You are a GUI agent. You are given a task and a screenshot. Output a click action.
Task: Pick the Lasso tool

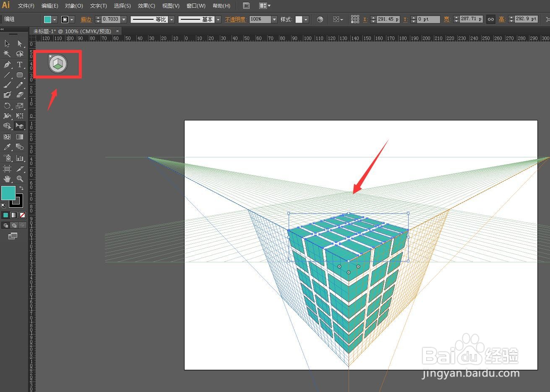tap(20, 54)
